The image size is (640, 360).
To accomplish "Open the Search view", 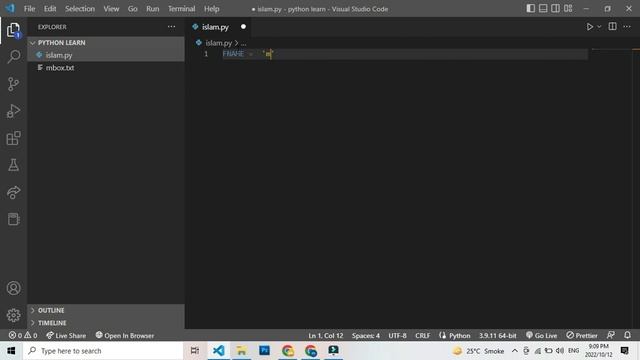I will pos(13,57).
